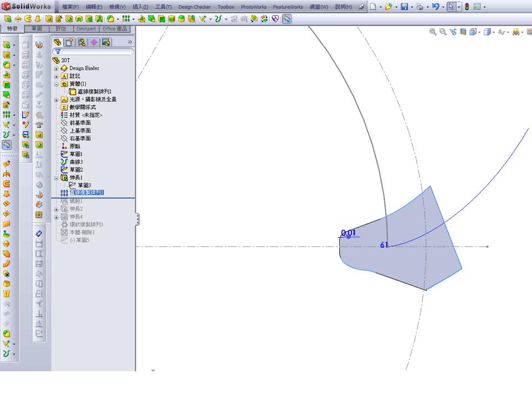Viewport: 532px width, 399px height.
Task: Click the Section View icon
Action: 463,32
